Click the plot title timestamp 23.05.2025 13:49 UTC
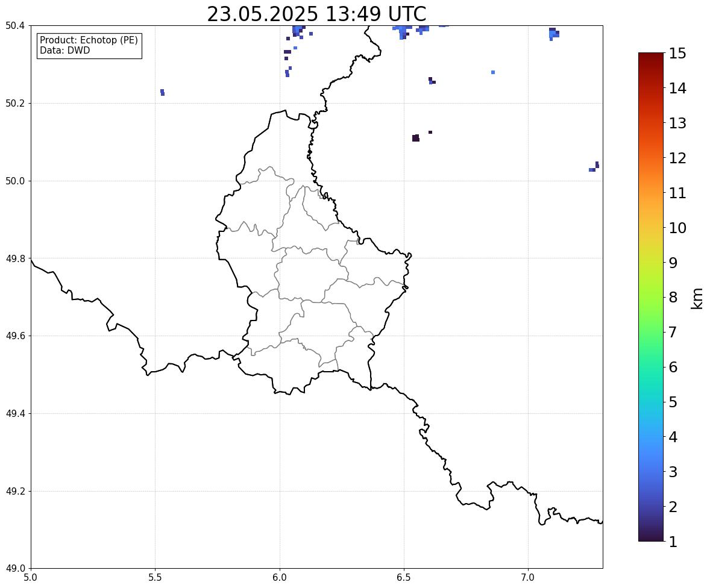 pyautogui.click(x=316, y=14)
